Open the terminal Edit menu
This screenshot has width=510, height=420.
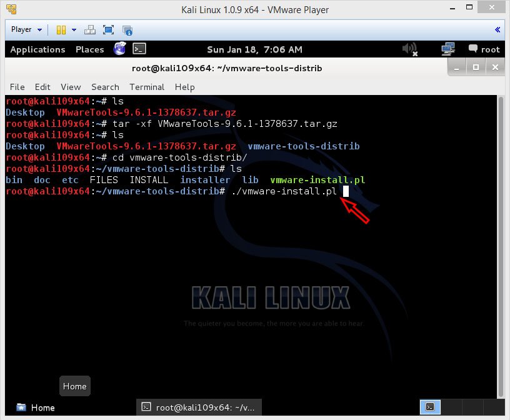pyautogui.click(x=42, y=87)
